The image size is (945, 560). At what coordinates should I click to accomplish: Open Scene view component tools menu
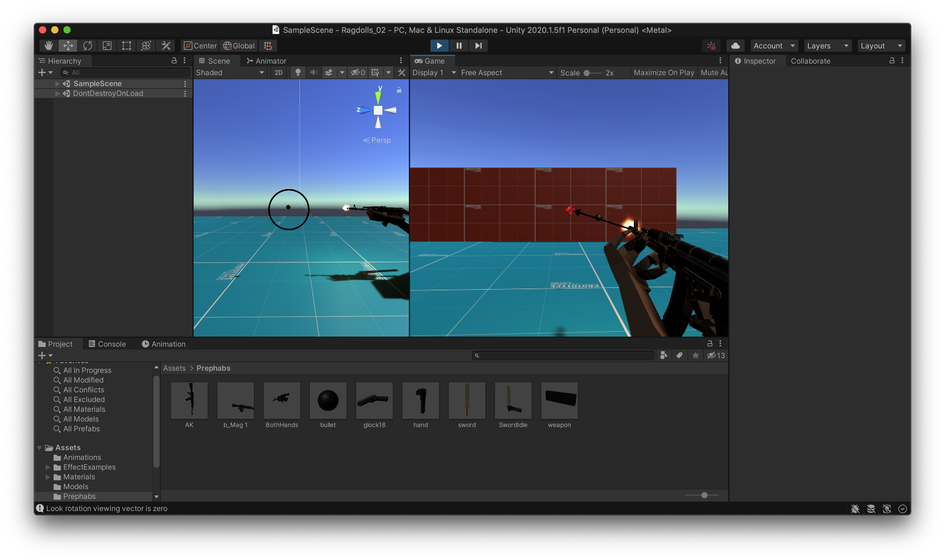tap(402, 72)
